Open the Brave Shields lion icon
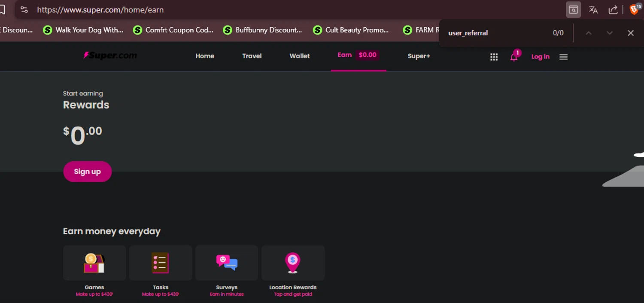Screen dimensions: 644x303 pyautogui.click(x=635, y=9)
